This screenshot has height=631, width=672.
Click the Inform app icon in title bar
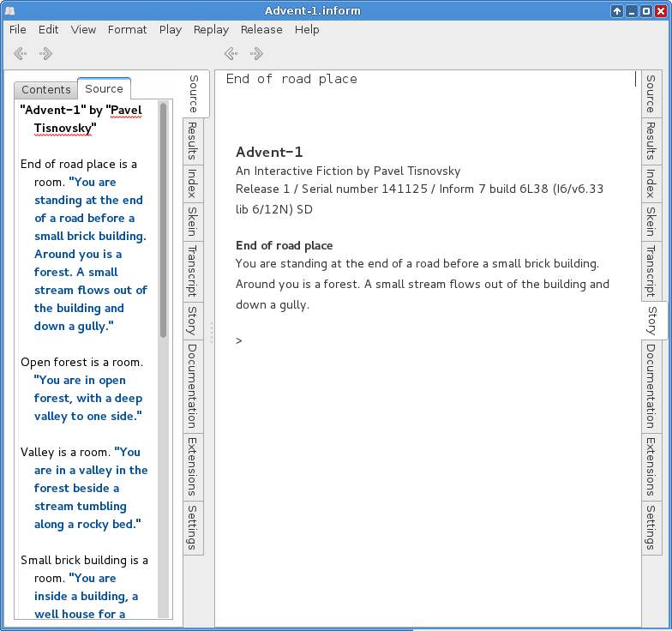tap(10, 10)
